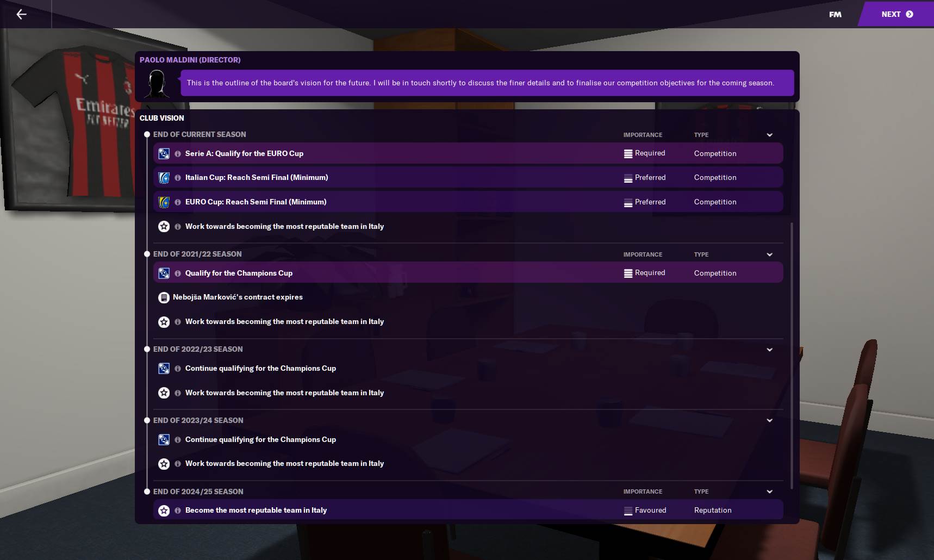This screenshot has width=934, height=560.
Task: Collapse the END OF 2023/24 SEASON section
Action: tap(769, 420)
